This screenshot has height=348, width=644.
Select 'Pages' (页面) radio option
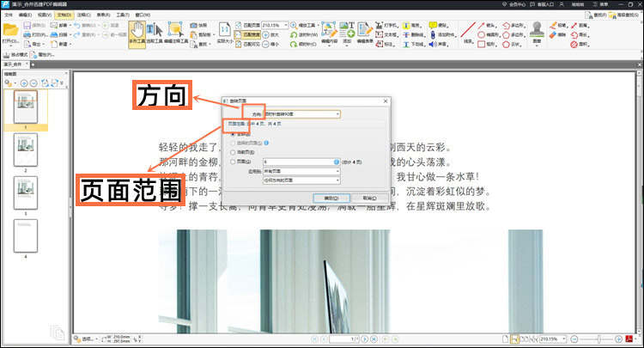pyautogui.click(x=233, y=162)
